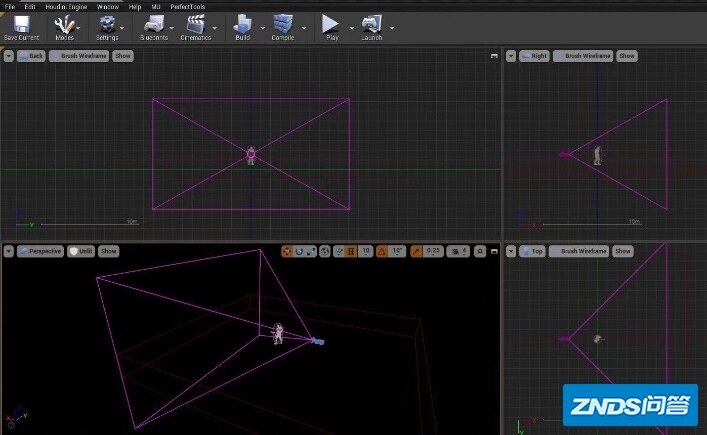Select the rotate gizmo icon
This screenshot has height=435, width=707.
tap(299, 252)
